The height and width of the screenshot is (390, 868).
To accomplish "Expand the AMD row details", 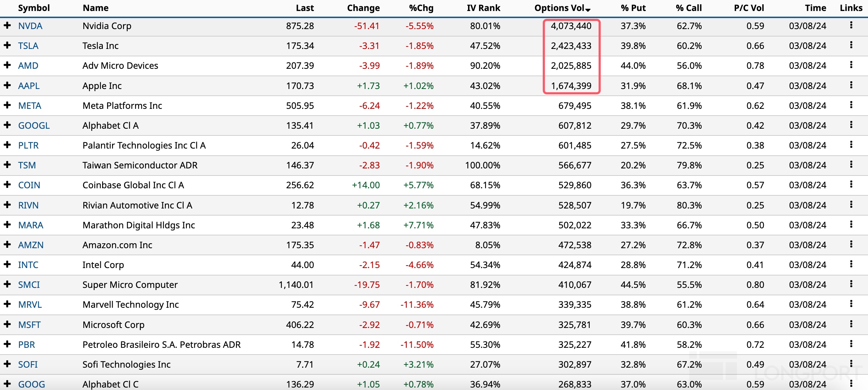I will (7, 65).
